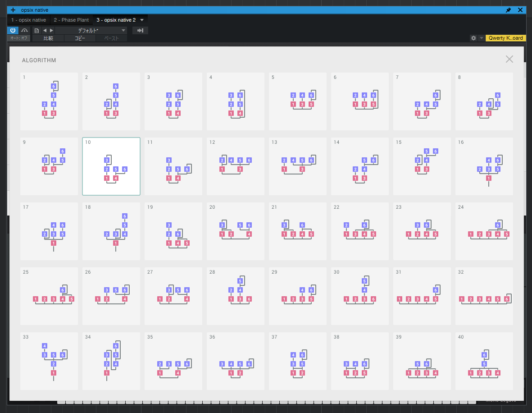Open the gear settings icon
The width and height of the screenshot is (532, 413).
click(x=473, y=38)
